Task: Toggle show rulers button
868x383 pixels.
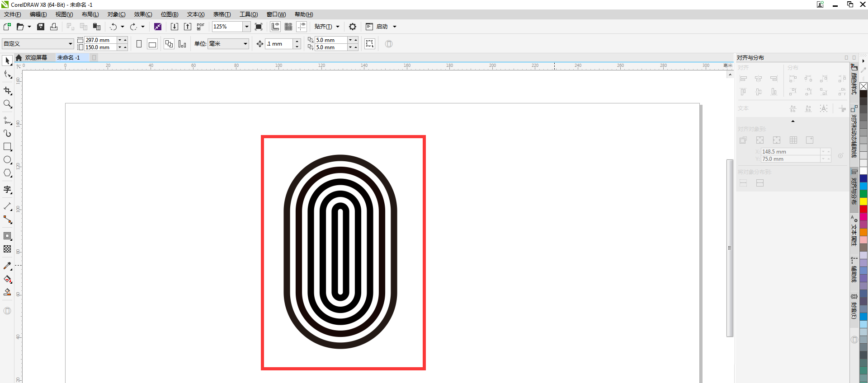Action: pos(275,27)
